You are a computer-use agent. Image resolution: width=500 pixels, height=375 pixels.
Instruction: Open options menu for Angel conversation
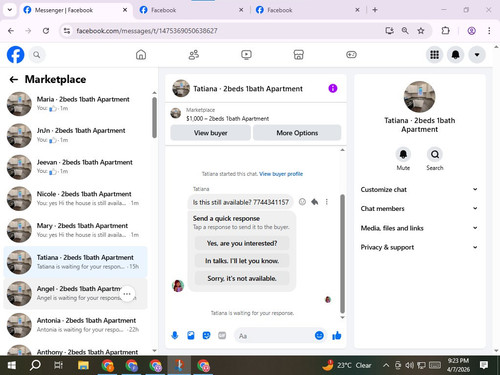coord(127,294)
